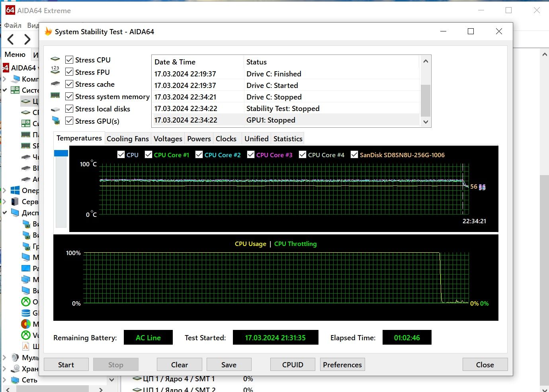Viewport: 549px width, 392px height.
Task: Expand the Муль tree node
Action: (4, 357)
